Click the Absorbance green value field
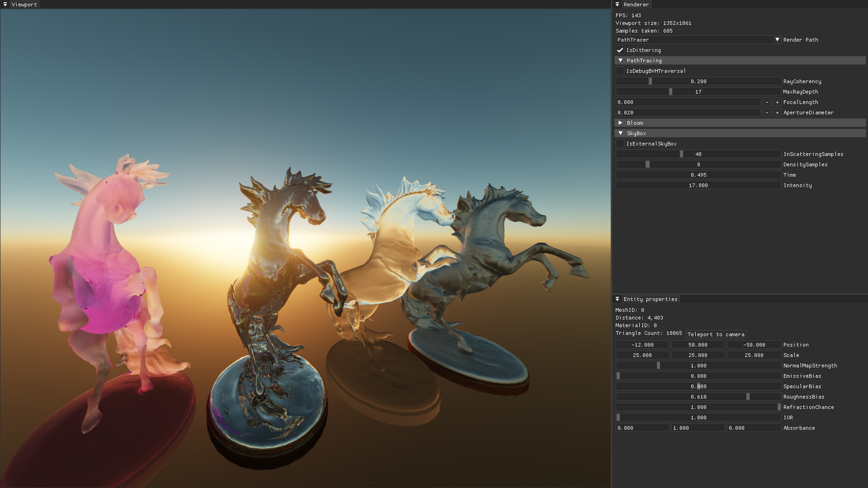The width and height of the screenshot is (868, 488). pyautogui.click(x=698, y=428)
